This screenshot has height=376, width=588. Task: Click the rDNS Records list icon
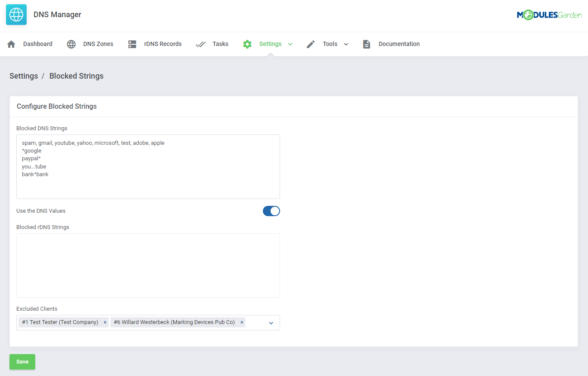(132, 43)
